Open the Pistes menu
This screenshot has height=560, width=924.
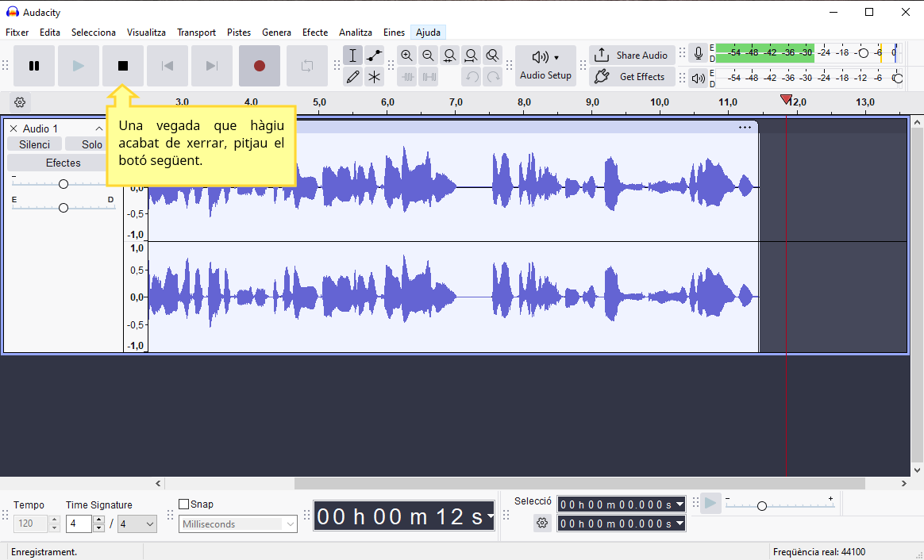pyautogui.click(x=239, y=33)
